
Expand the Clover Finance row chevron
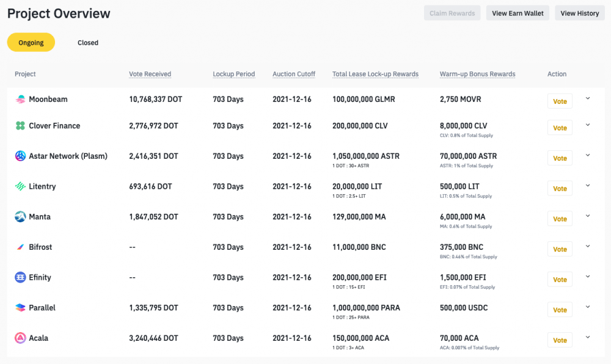pyautogui.click(x=588, y=125)
